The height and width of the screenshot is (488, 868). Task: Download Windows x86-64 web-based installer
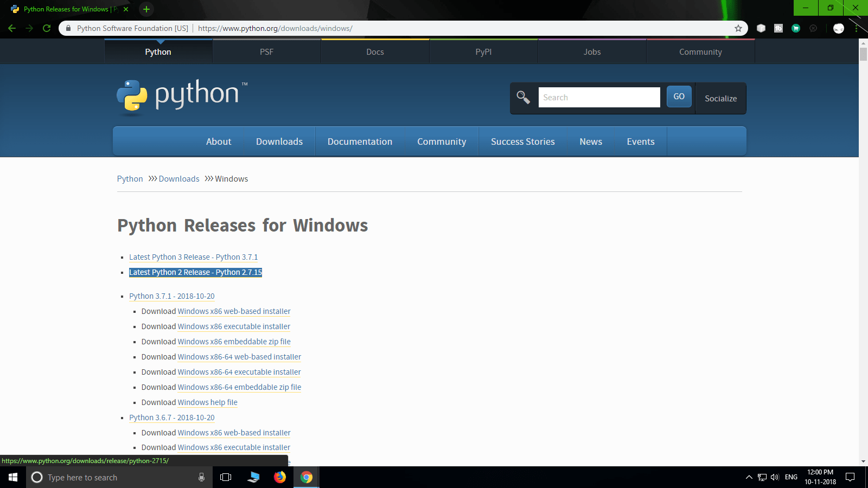[240, 357]
